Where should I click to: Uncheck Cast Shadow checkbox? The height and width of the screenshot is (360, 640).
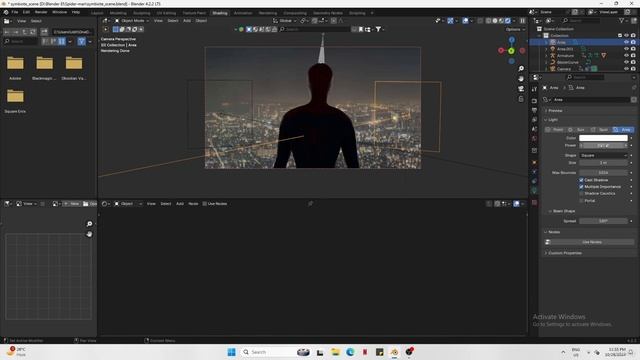pos(581,180)
